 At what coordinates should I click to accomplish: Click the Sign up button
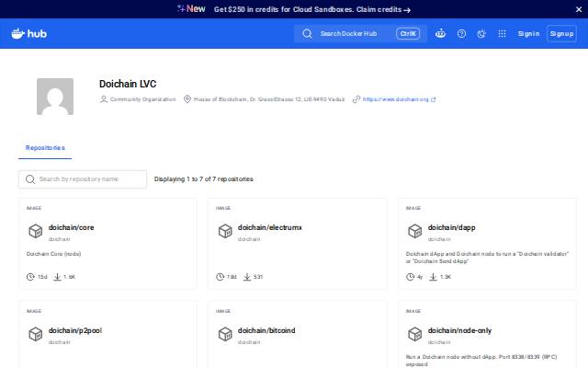tap(561, 34)
